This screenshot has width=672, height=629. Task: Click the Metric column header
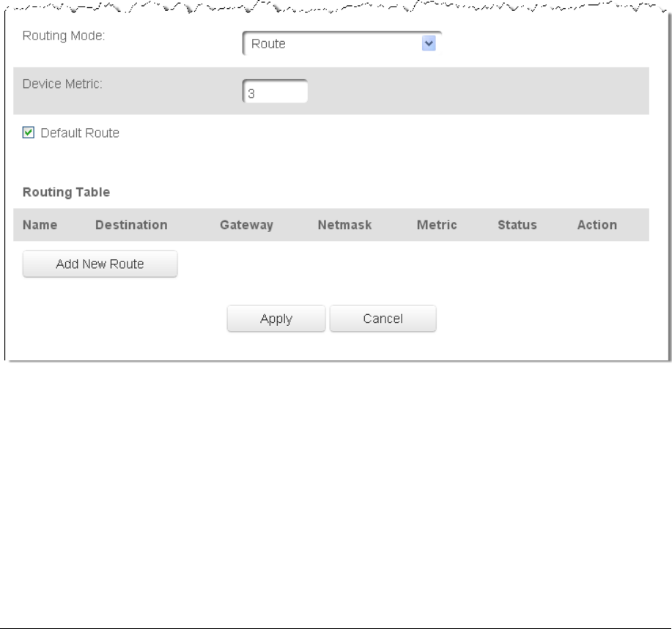click(437, 225)
